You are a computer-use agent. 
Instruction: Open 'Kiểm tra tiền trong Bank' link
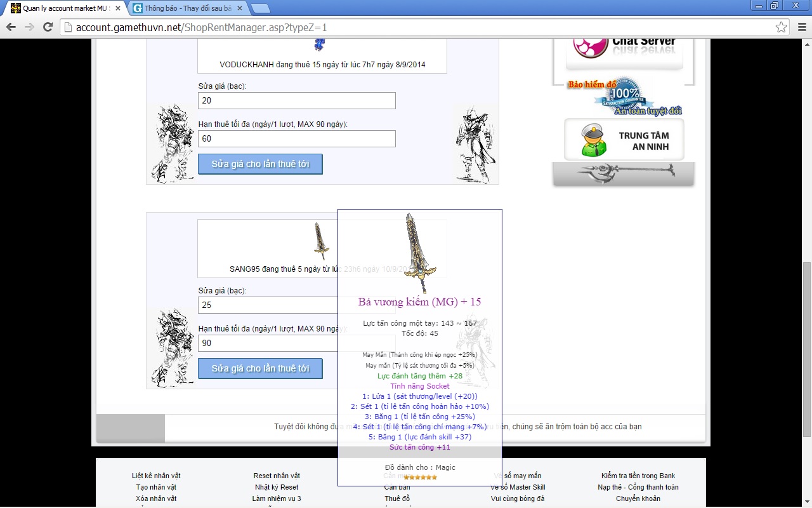(x=638, y=476)
